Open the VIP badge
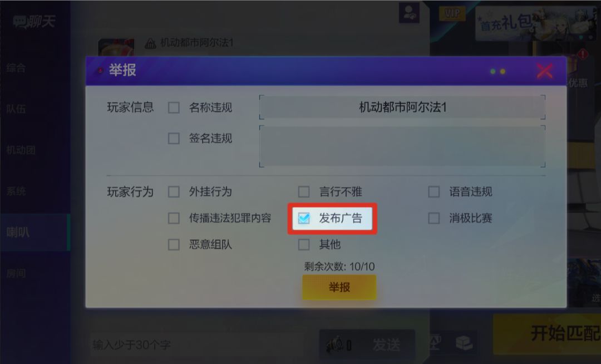The height and width of the screenshot is (364, 601). point(452,13)
